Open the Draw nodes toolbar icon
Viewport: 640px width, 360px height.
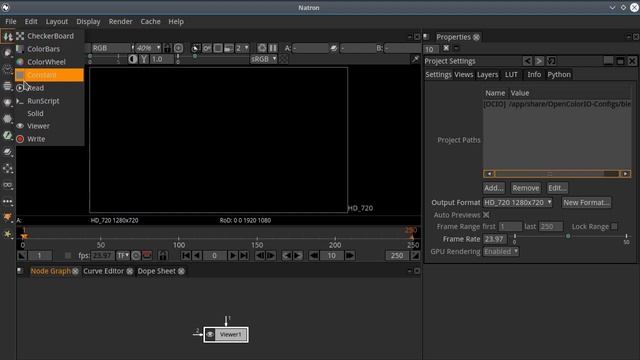tap(8, 53)
